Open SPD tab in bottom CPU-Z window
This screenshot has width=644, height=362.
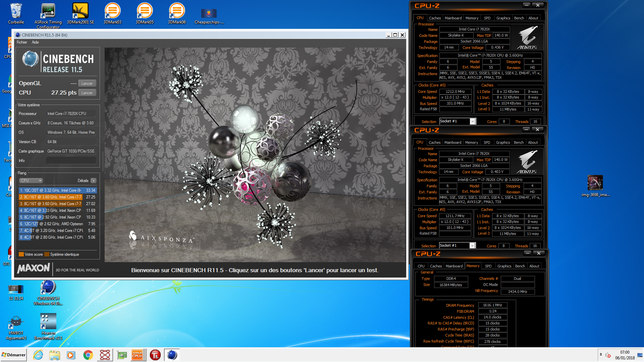click(488, 266)
